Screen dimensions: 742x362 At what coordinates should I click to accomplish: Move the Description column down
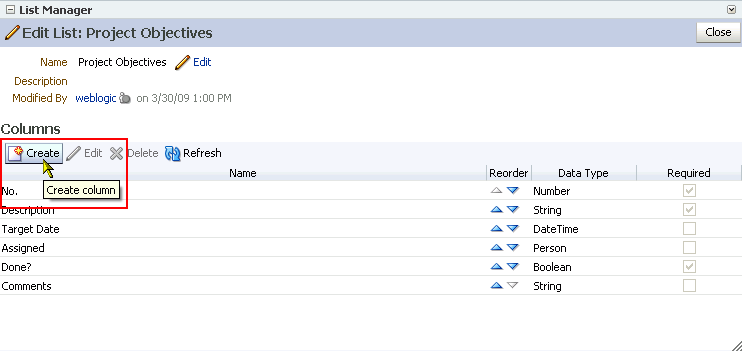point(512,210)
